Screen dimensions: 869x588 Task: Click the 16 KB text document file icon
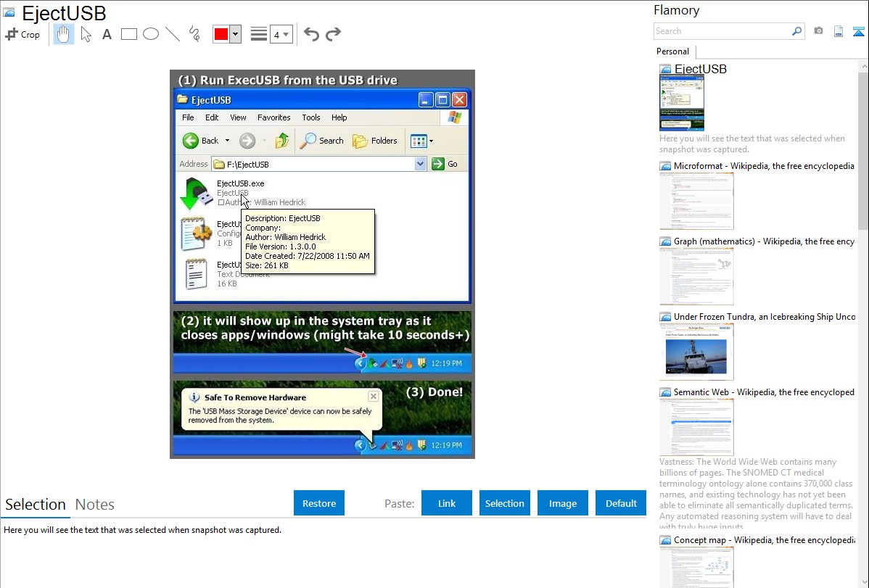click(x=196, y=274)
